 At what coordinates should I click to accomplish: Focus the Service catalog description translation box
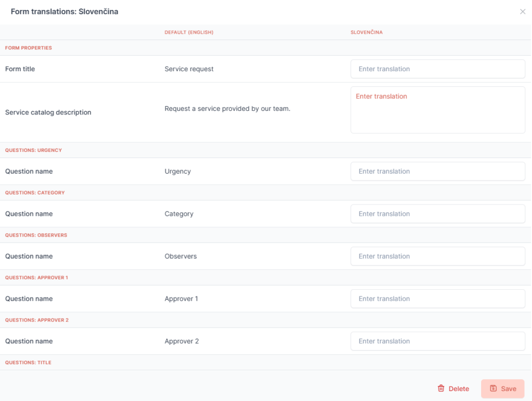coord(437,110)
